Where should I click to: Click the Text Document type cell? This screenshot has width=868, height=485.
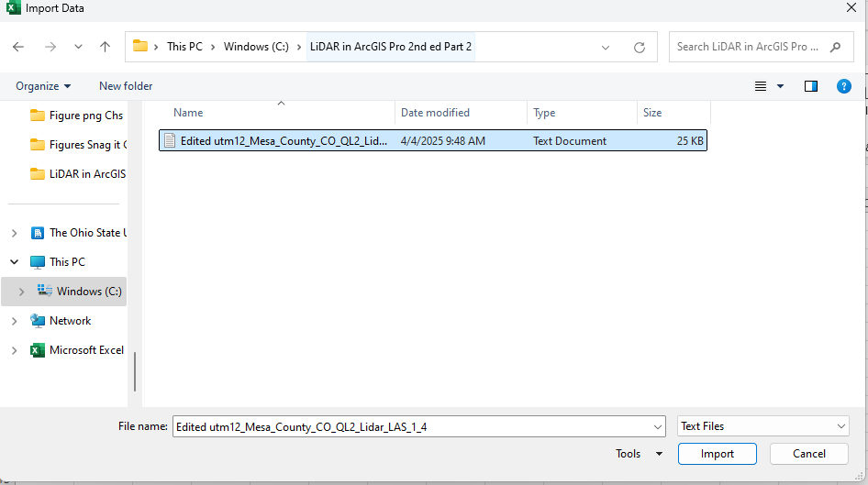(570, 141)
